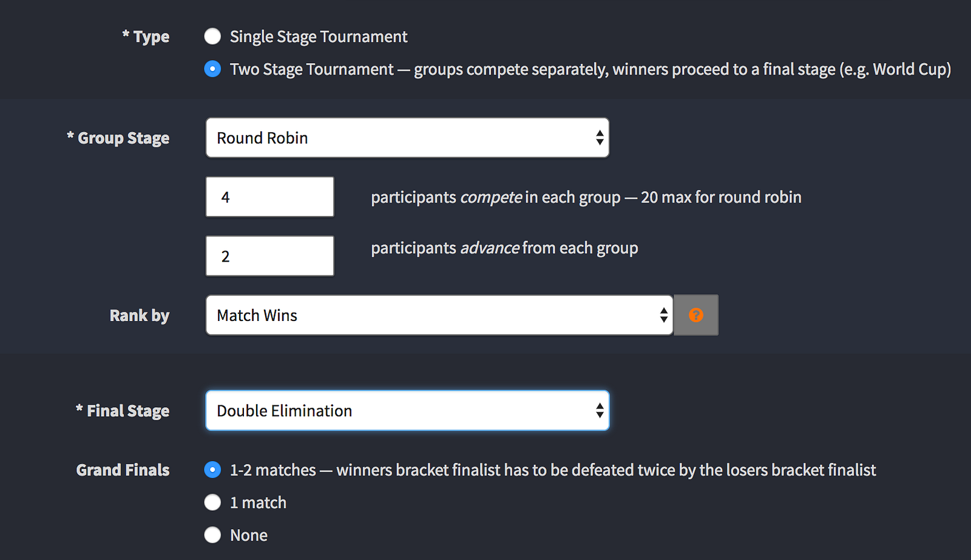The height and width of the screenshot is (560, 971).
Task: Click the "Final Stage" field label
Action: (x=127, y=411)
